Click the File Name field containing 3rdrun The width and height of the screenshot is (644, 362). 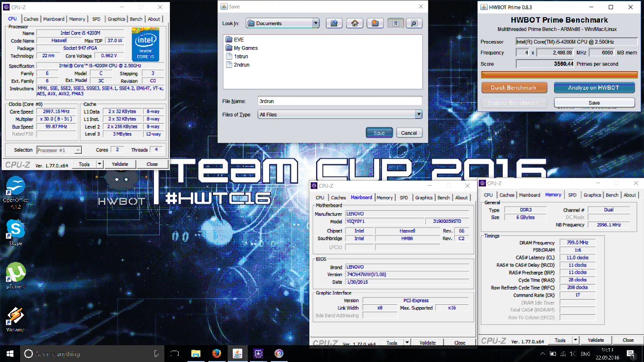pos(340,101)
